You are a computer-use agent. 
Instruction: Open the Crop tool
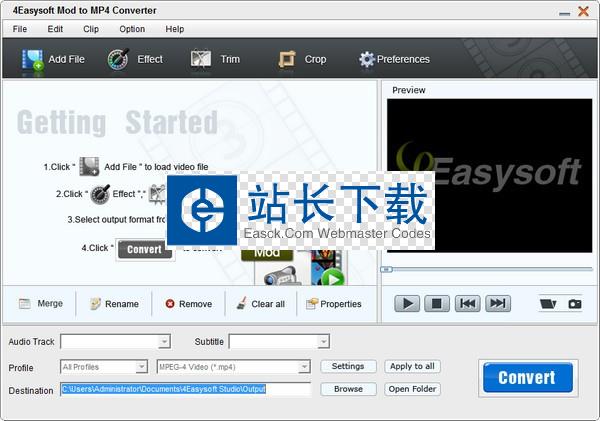[x=289, y=59]
